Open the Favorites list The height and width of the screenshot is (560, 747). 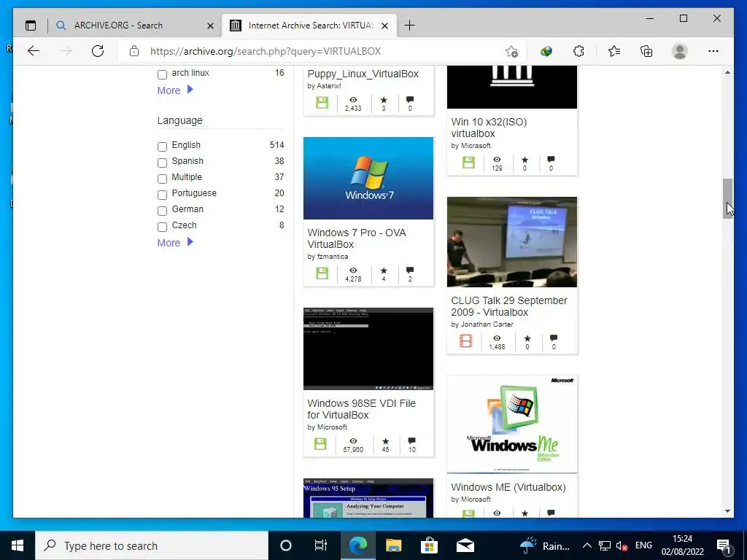[614, 51]
